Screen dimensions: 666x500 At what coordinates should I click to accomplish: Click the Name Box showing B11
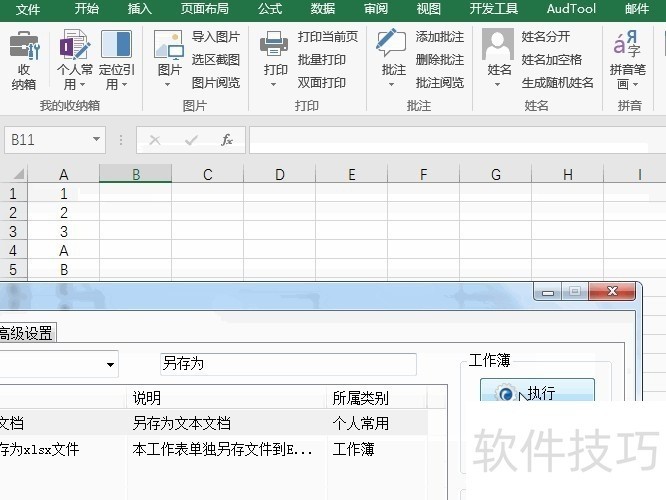54,140
